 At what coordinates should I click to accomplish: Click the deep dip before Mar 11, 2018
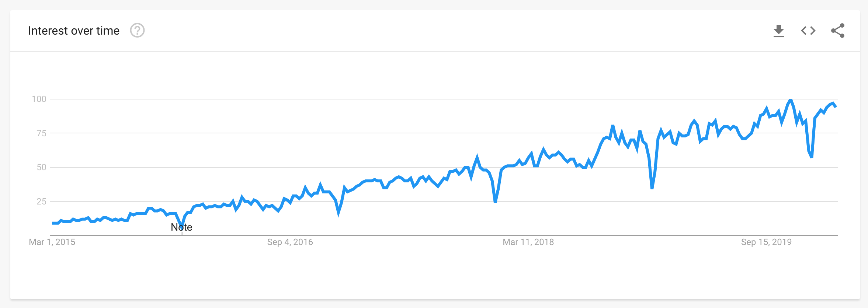pos(495,202)
